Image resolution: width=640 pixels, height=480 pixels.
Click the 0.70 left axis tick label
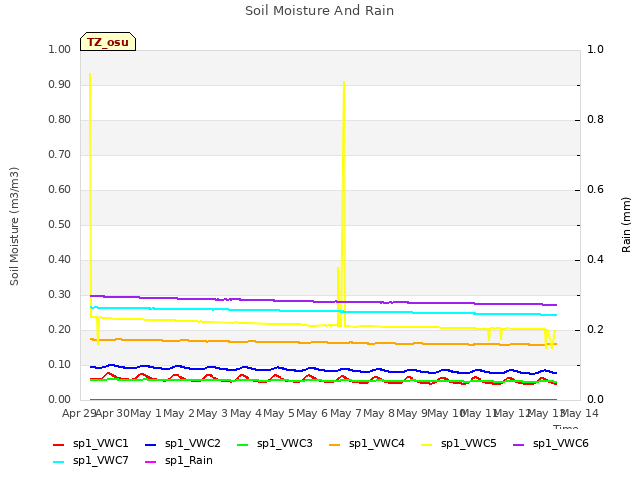point(60,155)
